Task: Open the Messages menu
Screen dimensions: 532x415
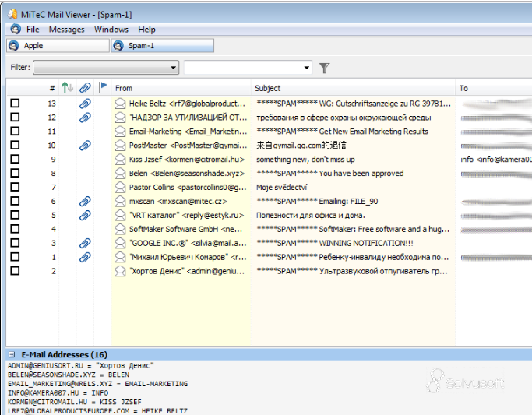Action: pos(66,30)
